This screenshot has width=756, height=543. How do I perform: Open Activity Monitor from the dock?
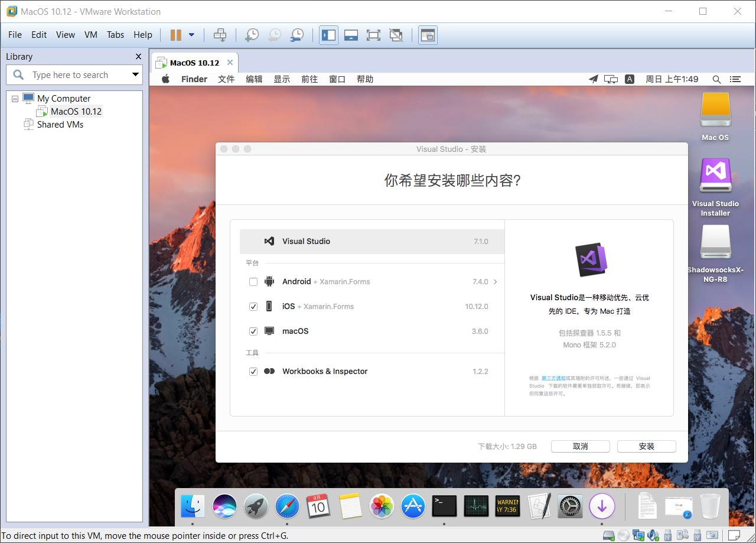[476, 506]
